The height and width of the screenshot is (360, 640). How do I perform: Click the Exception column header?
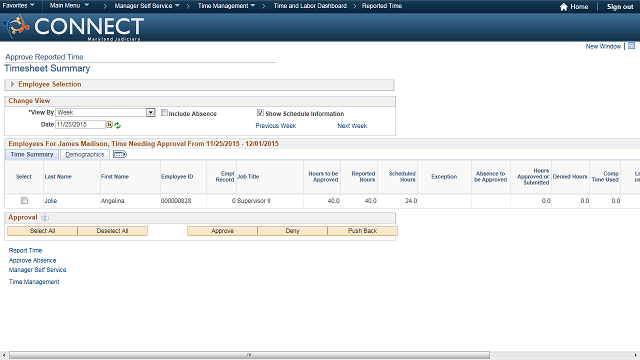point(444,176)
